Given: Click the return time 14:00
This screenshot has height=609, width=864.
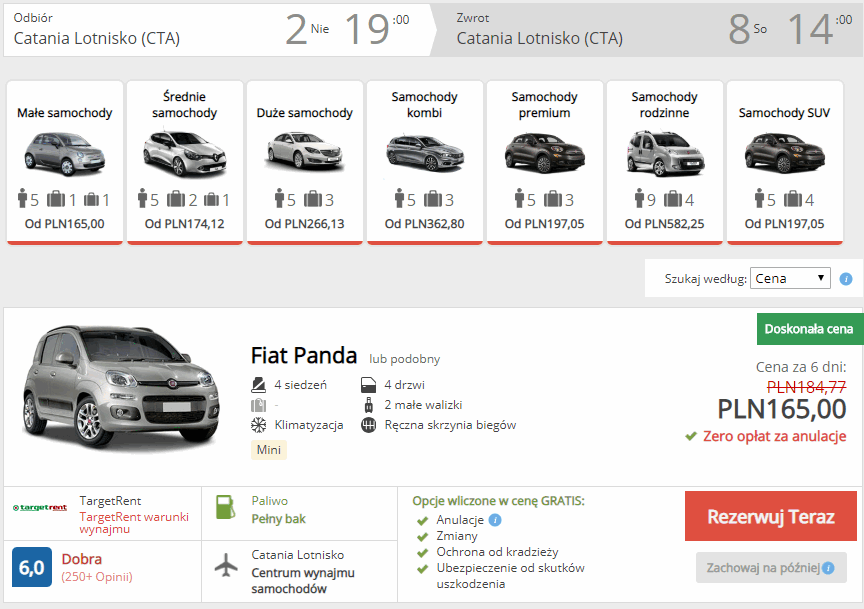Looking at the screenshot, I should click(820, 29).
